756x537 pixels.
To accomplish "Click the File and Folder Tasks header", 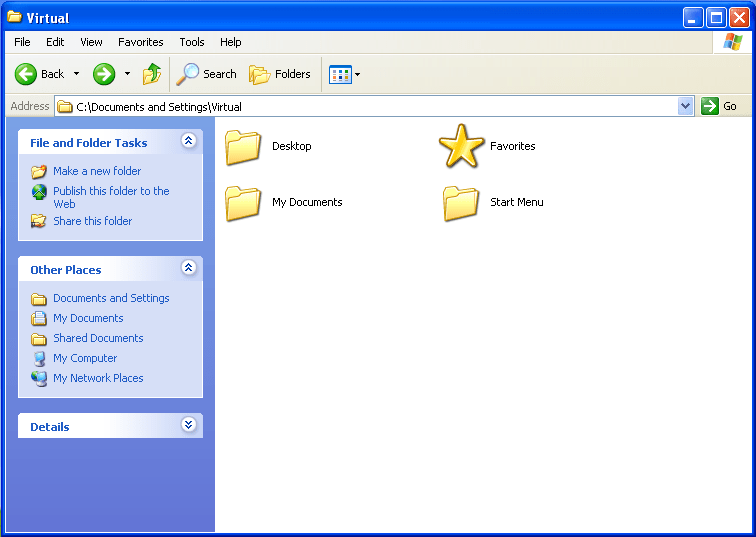I will click(89, 143).
